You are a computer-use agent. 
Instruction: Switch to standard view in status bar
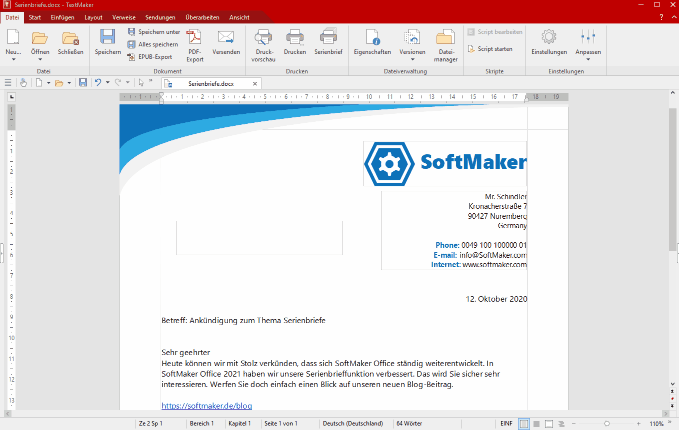(x=524, y=424)
